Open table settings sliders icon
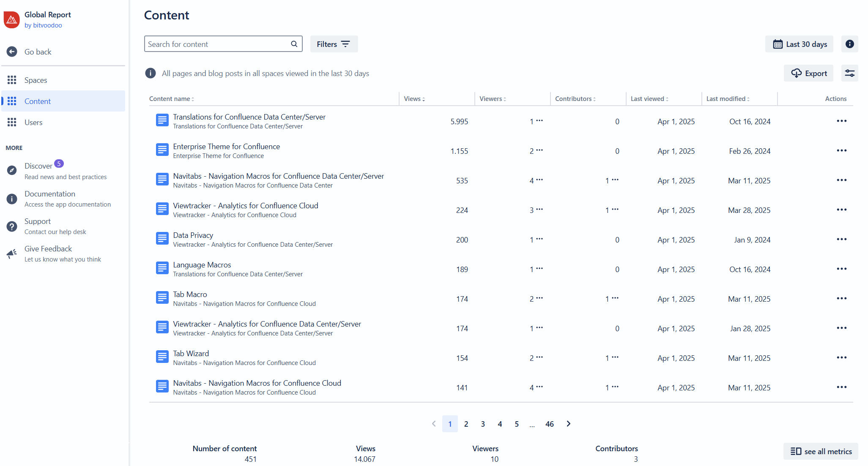 [x=849, y=73]
